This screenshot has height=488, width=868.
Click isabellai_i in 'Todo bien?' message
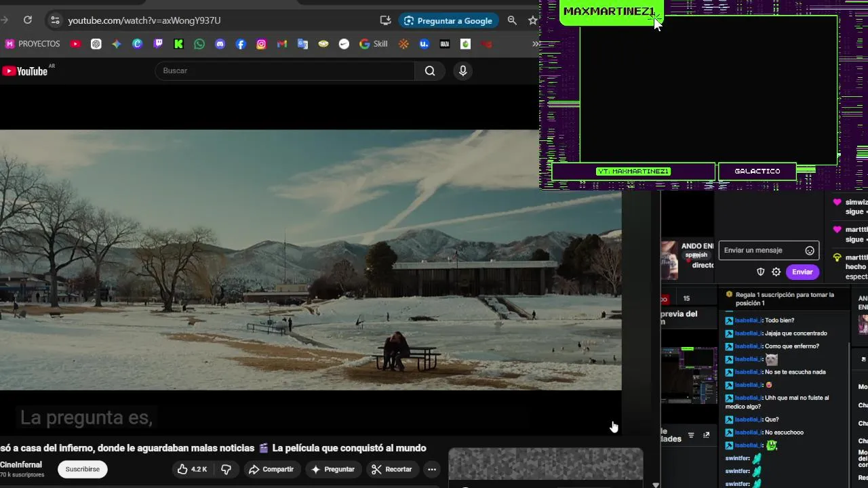point(749,321)
